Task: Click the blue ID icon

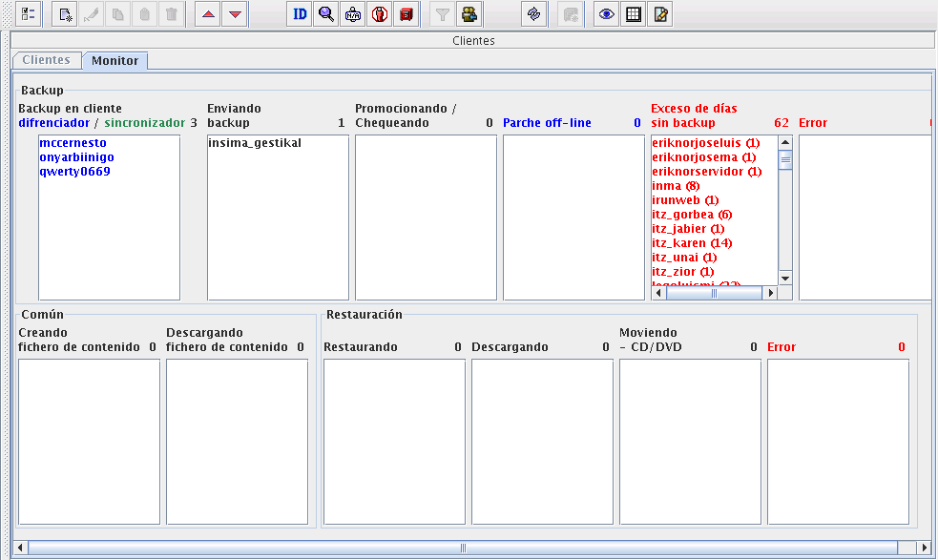Action: (300, 14)
